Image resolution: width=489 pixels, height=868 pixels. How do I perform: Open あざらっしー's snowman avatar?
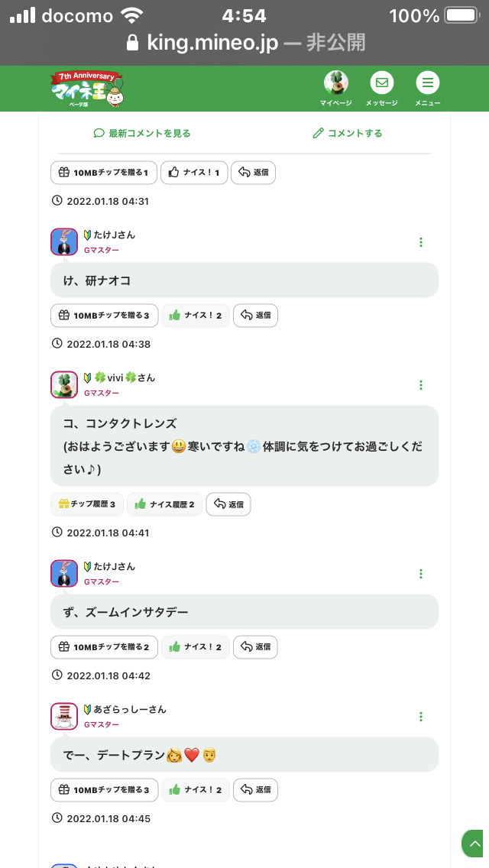[x=64, y=716]
